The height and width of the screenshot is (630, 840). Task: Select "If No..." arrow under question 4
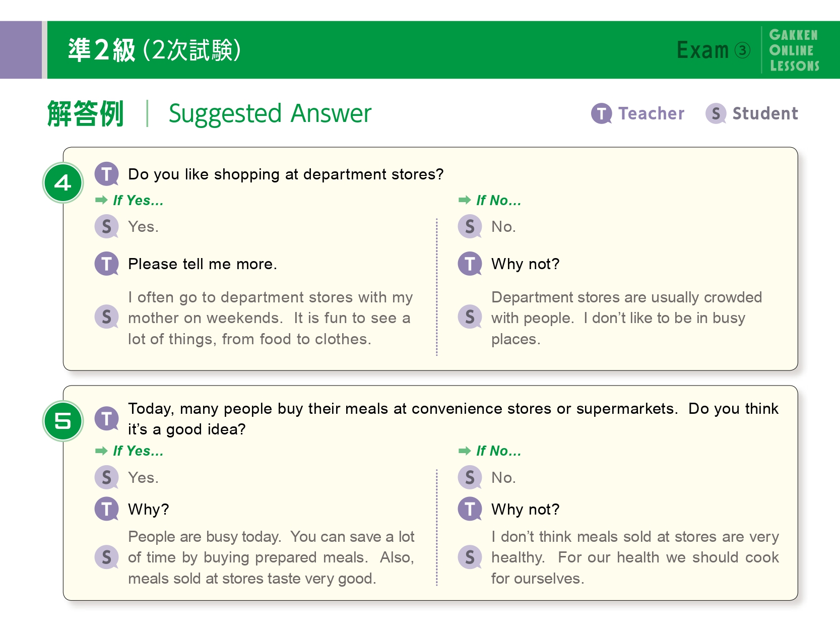[x=464, y=200]
